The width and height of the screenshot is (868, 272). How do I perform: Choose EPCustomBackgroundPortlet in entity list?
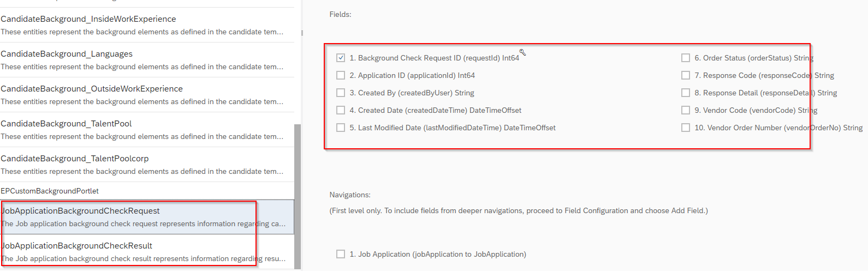point(147,191)
